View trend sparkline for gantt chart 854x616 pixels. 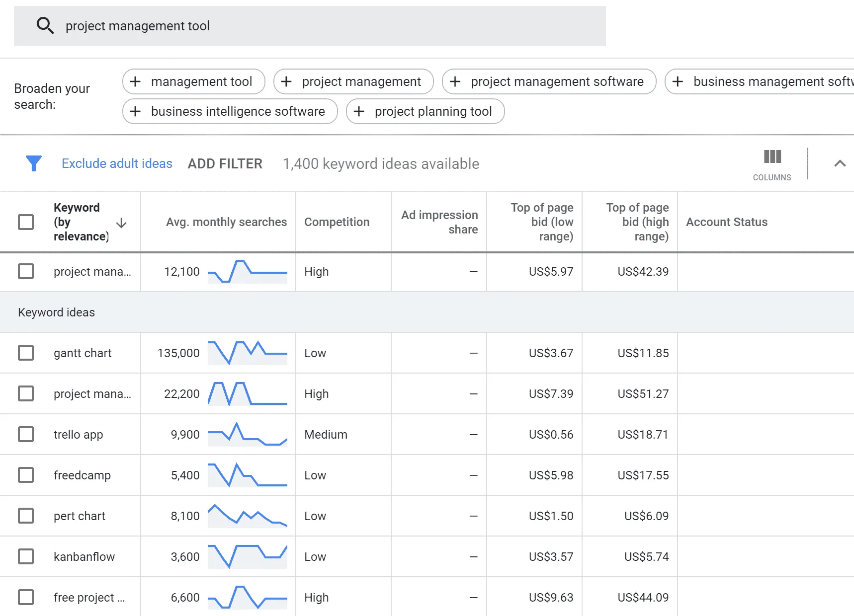[x=248, y=353]
